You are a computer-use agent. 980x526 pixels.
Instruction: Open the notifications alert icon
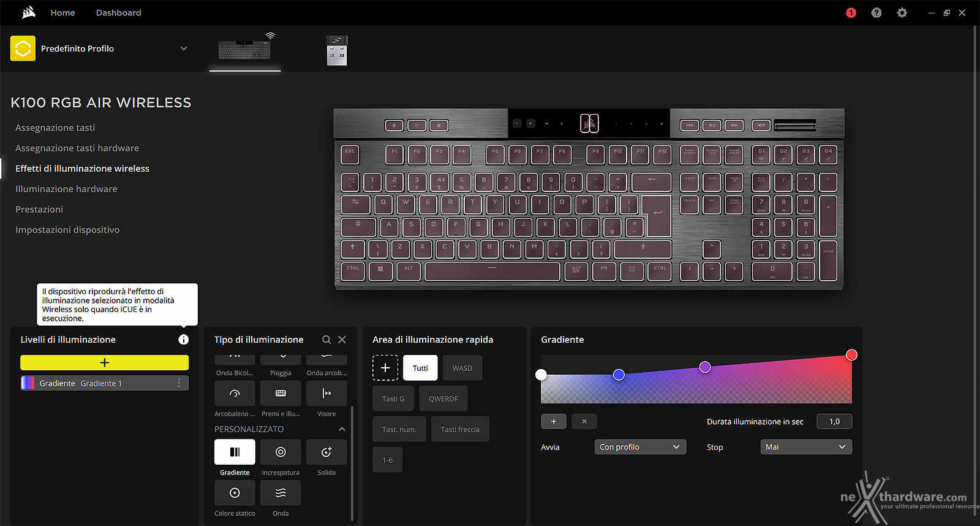pyautogui.click(x=851, y=13)
